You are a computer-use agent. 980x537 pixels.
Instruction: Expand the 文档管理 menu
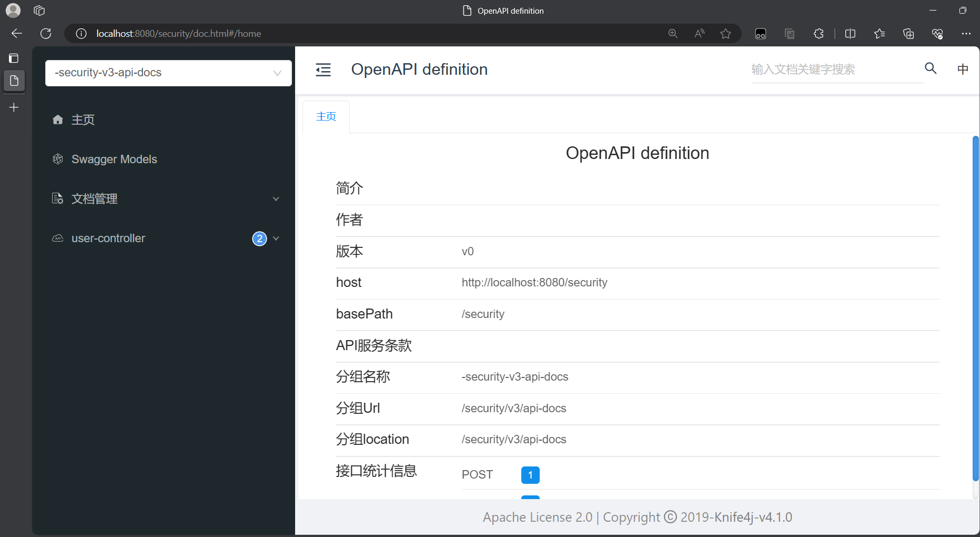(x=166, y=199)
